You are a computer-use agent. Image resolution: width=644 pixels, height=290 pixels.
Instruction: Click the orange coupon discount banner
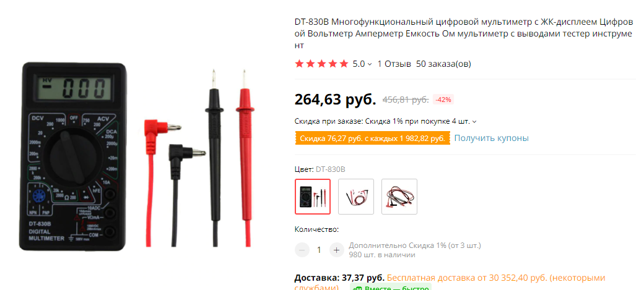pyautogui.click(x=373, y=139)
